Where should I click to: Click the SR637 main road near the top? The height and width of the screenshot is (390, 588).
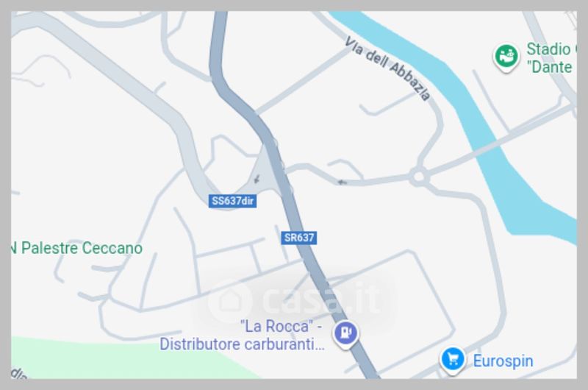pyautogui.click(x=218, y=45)
